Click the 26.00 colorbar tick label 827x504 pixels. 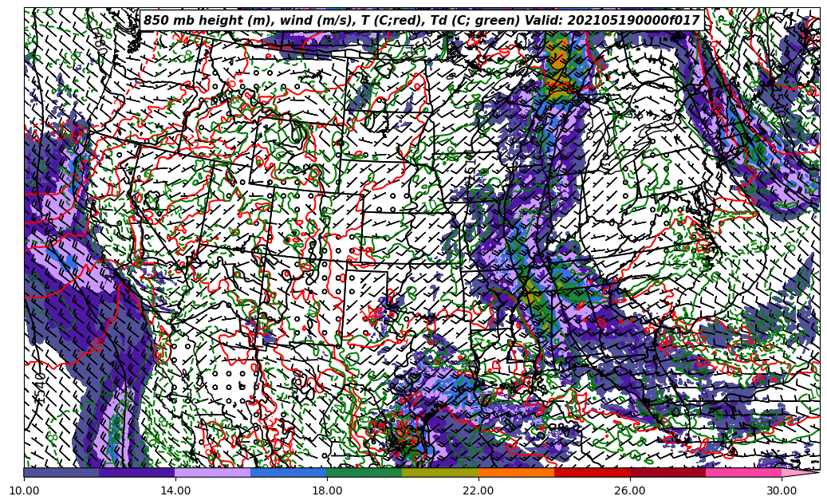(x=630, y=490)
